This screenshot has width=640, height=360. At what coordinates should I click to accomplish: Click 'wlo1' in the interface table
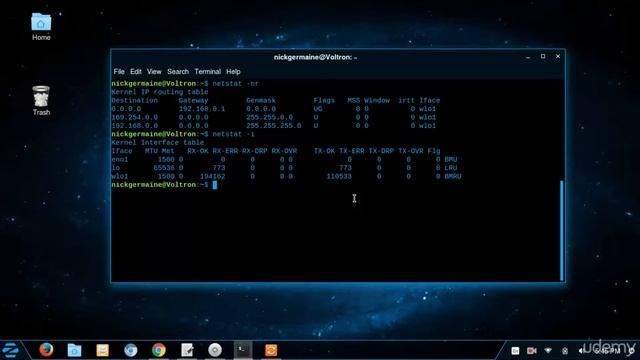pyautogui.click(x=120, y=176)
